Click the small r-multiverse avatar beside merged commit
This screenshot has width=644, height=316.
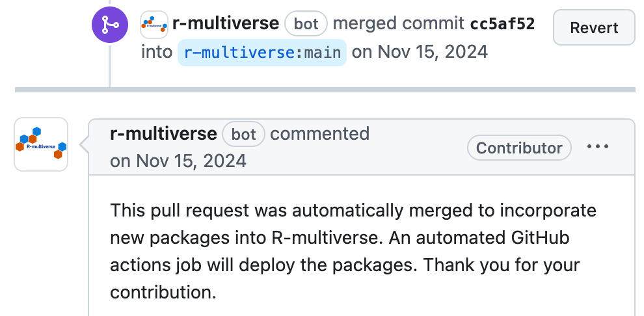[154, 25]
